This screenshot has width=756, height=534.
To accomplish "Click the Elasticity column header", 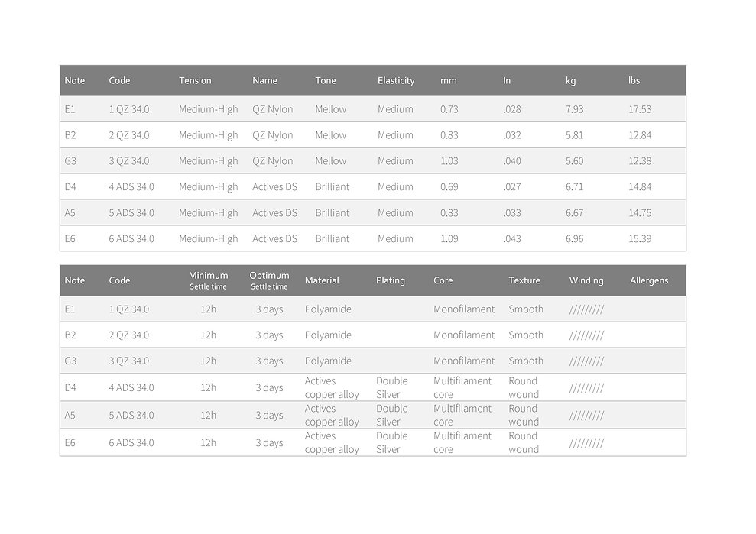I will click(x=396, y=80).
